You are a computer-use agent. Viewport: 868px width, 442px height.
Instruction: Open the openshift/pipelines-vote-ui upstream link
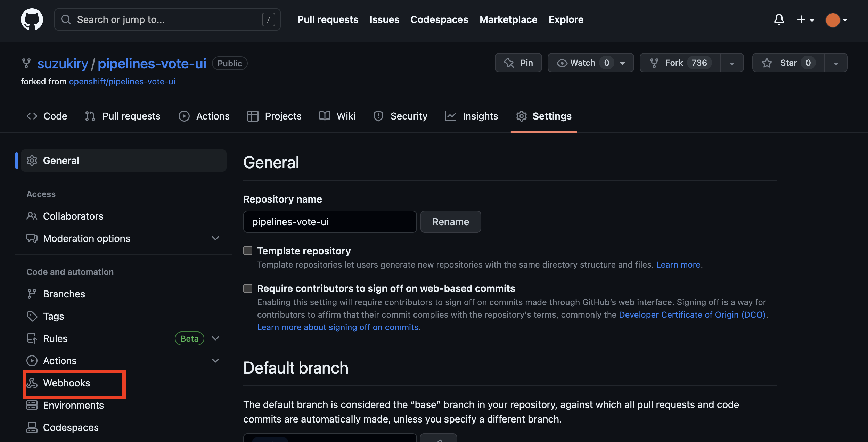coord(122,81)
